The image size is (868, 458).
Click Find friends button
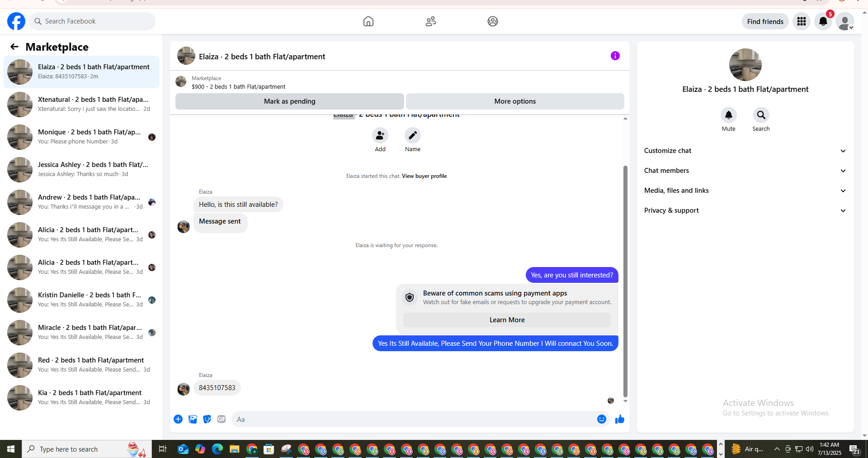(765, 21)
